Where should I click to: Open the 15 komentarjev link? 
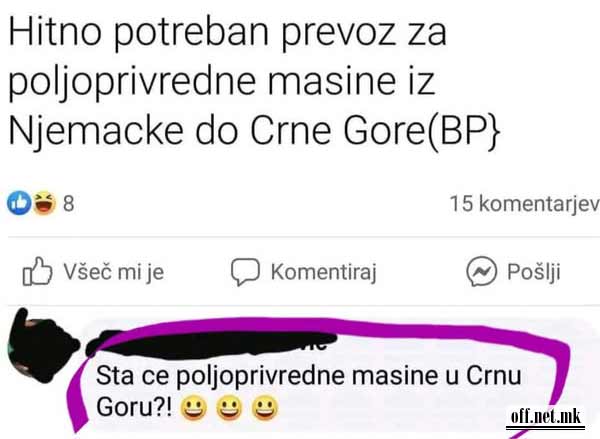coord(525,204)
